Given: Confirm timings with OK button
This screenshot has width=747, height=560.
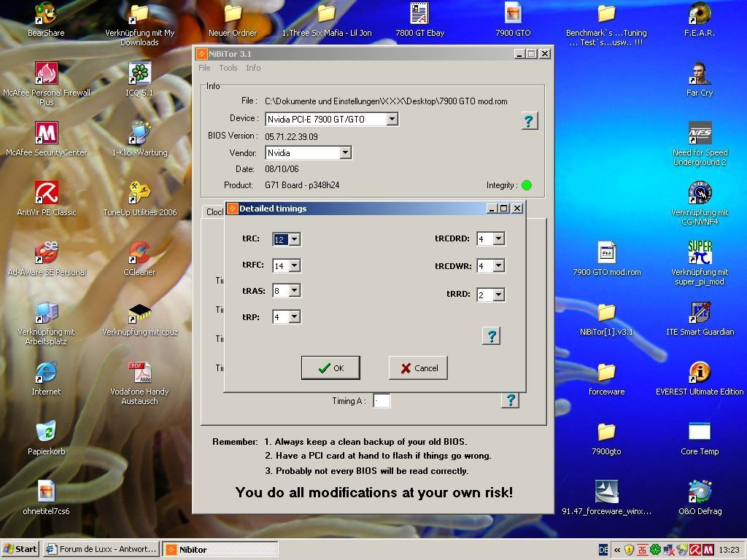Looking at the screenshot, I should (x=330, y=367).
